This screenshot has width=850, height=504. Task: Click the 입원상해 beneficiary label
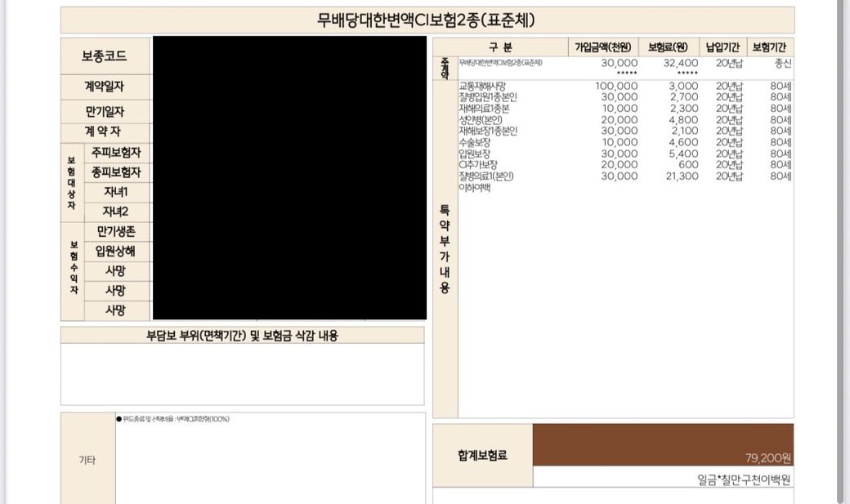115,252
